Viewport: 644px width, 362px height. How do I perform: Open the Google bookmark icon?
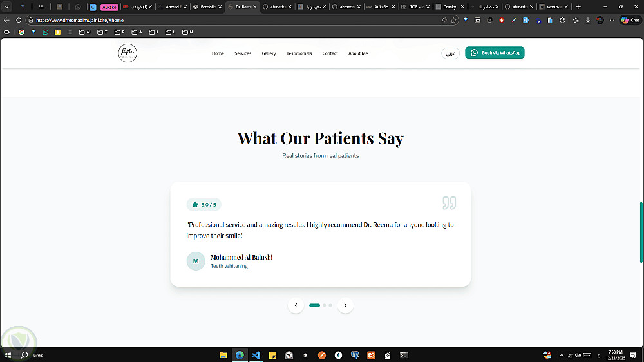point(21,32)
